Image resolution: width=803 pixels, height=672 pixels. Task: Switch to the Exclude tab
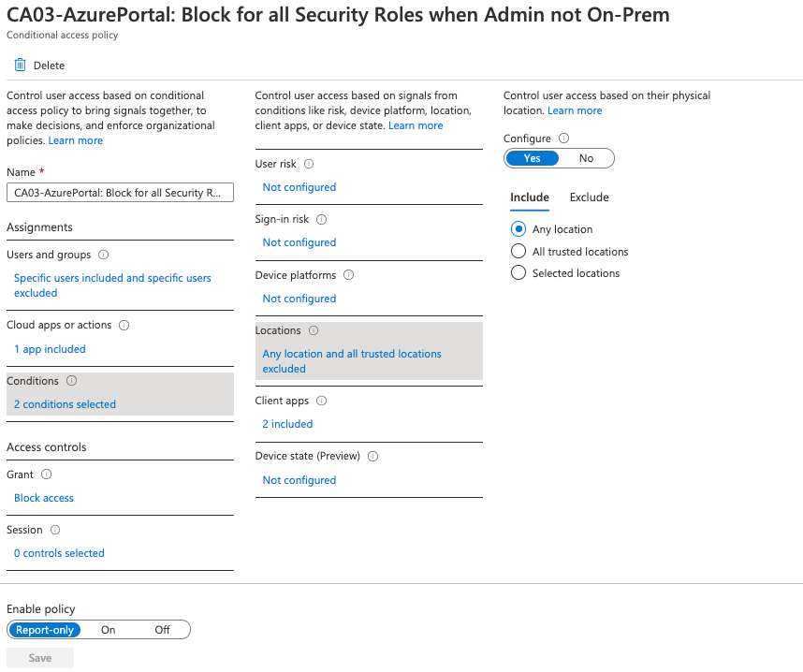(589, 197)
